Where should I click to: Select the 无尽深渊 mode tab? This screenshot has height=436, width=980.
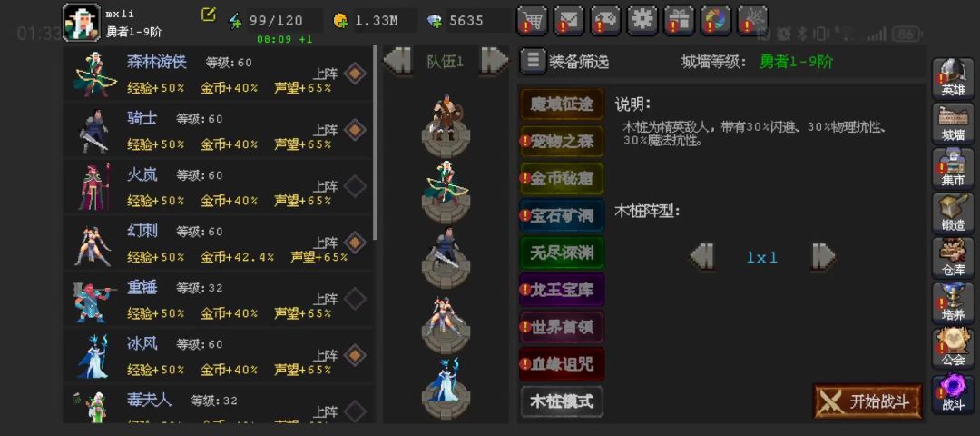point(562,253)
